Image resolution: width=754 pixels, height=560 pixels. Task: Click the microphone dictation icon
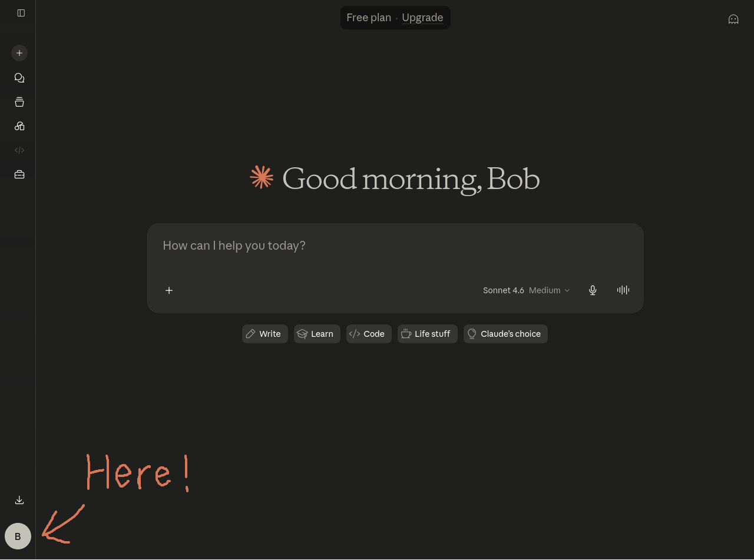click(x=593, y=290)
